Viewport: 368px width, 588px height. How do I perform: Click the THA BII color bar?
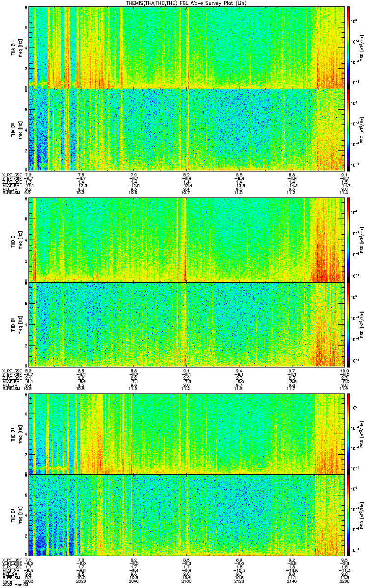(x=348, y=130)
